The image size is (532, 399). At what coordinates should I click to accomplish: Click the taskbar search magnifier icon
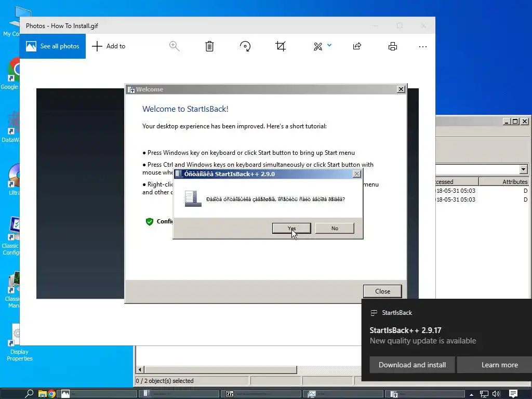coord(29,394)
